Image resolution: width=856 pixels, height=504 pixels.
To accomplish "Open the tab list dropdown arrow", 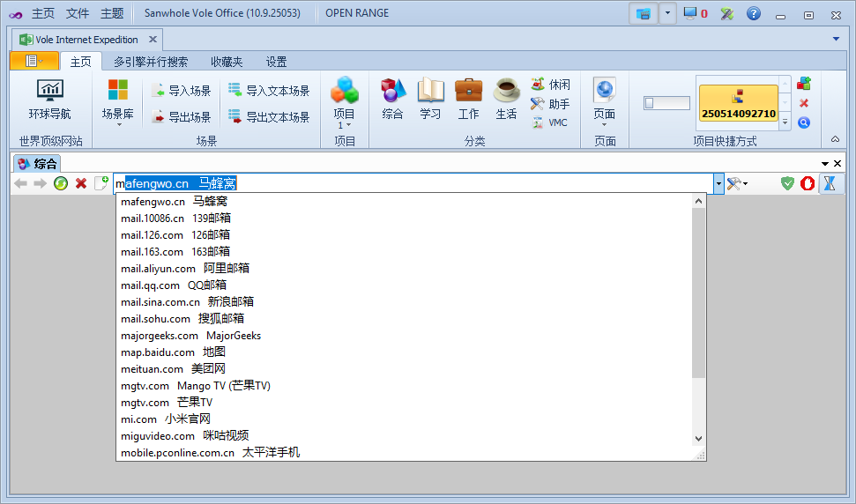I will tap(836, 40).
